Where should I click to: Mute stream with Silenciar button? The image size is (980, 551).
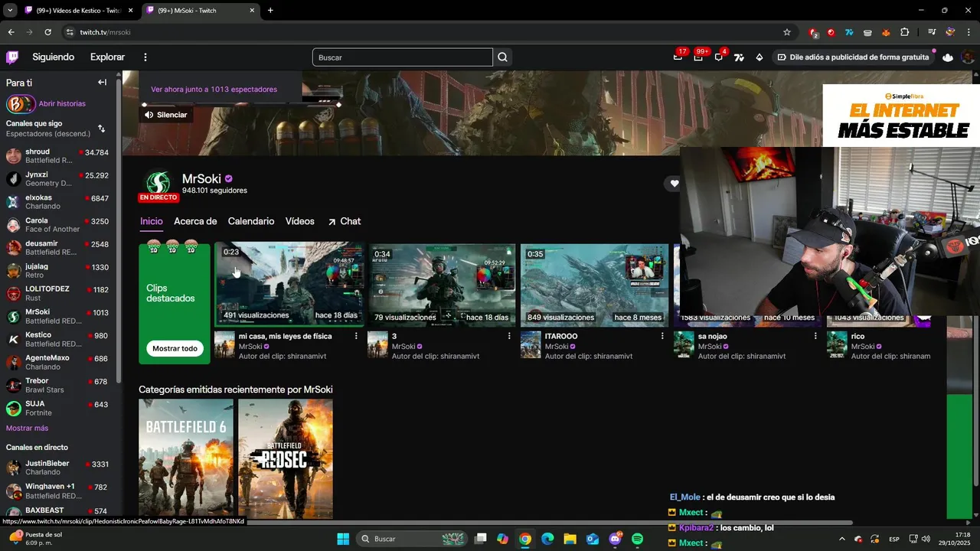[x=165, y=115]
